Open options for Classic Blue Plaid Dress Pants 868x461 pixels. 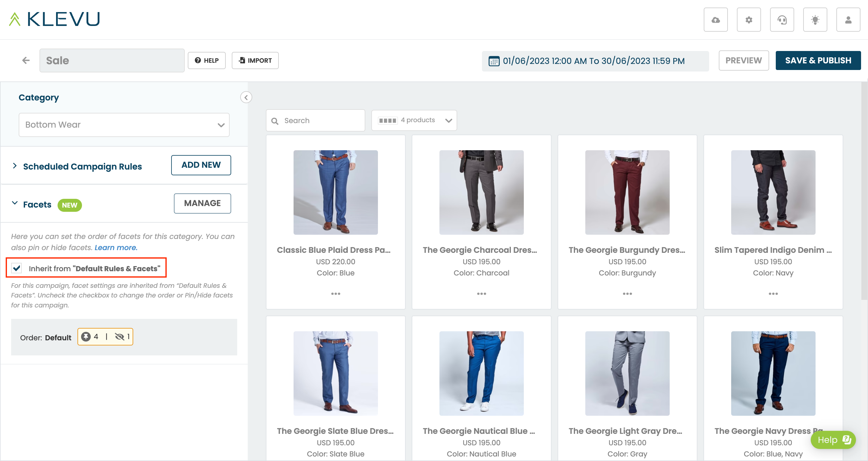(x=336, y=294)
